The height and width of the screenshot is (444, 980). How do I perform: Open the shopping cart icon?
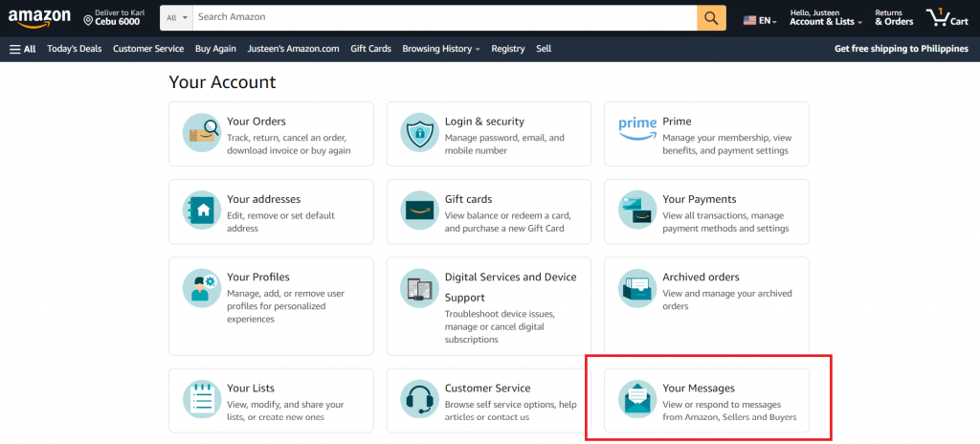tap(938, 17)
